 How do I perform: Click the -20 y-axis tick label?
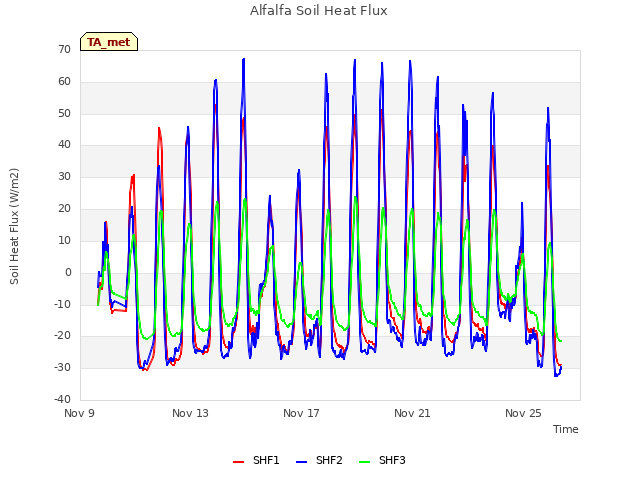[62, 336]
